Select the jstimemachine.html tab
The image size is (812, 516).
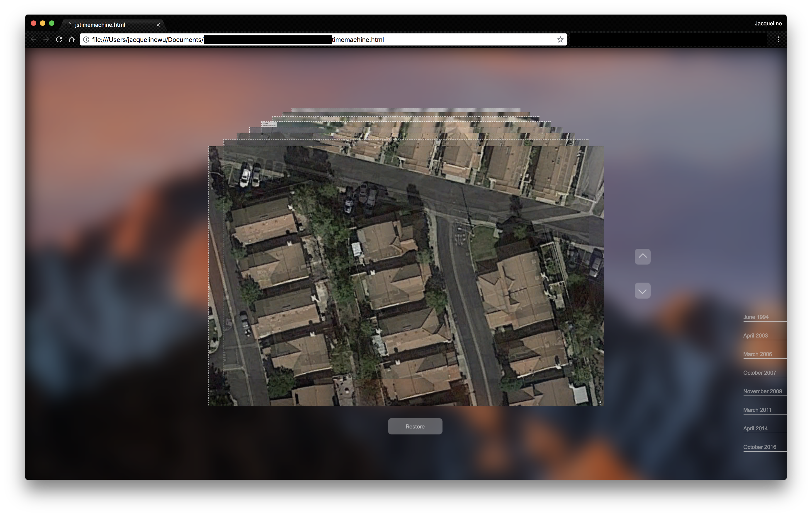click(x=100, y=25)
